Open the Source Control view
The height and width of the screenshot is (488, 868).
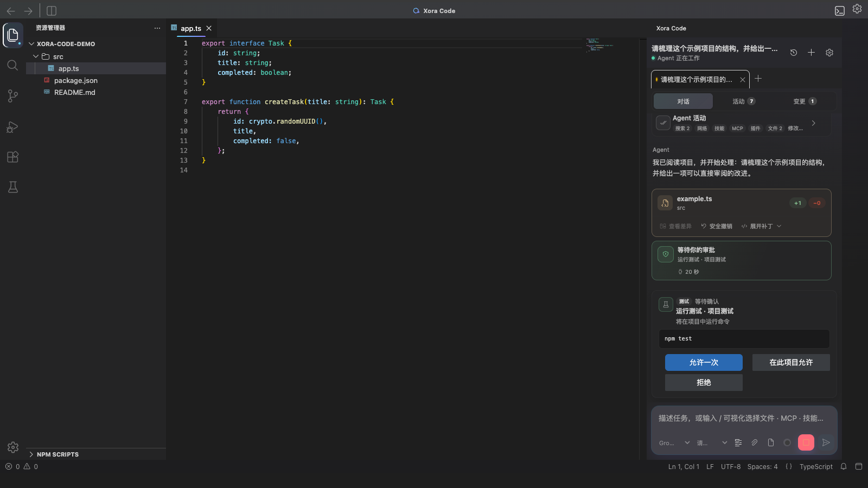click(13, 96)
